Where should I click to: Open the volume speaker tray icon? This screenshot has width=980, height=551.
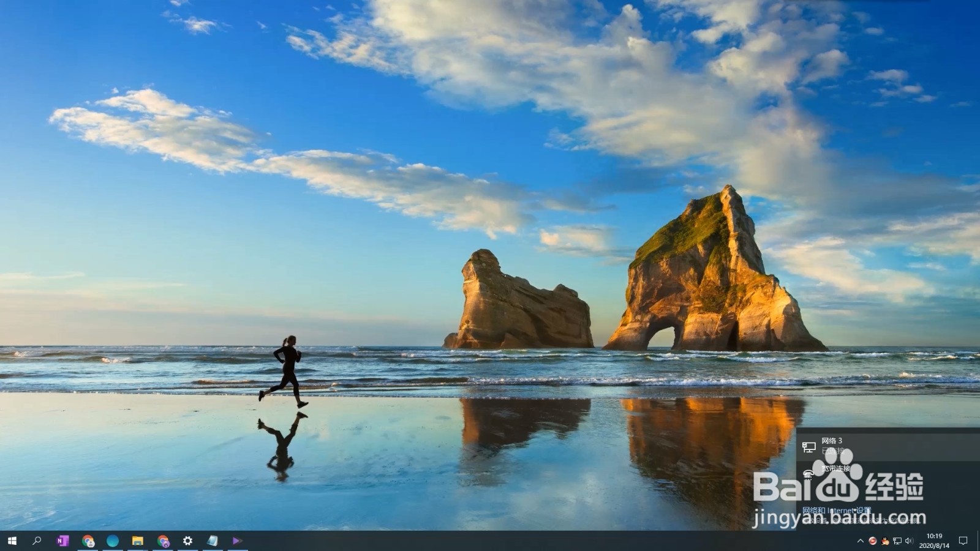tap(909, 541)
